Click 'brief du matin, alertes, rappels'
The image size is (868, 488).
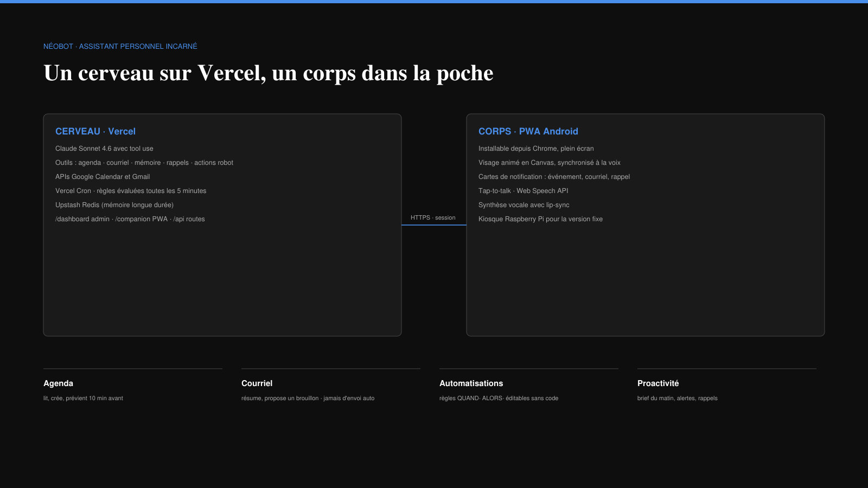(677, 398)
